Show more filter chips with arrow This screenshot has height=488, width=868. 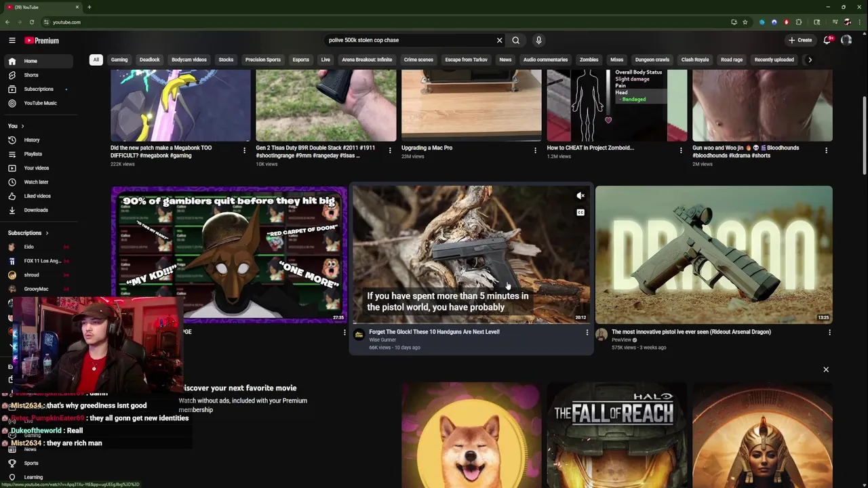(x=810, y=60)
